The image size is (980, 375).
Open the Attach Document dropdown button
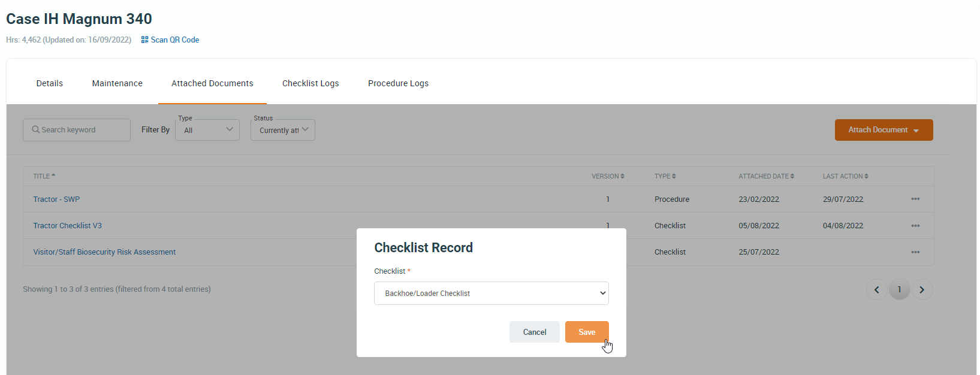883,130
